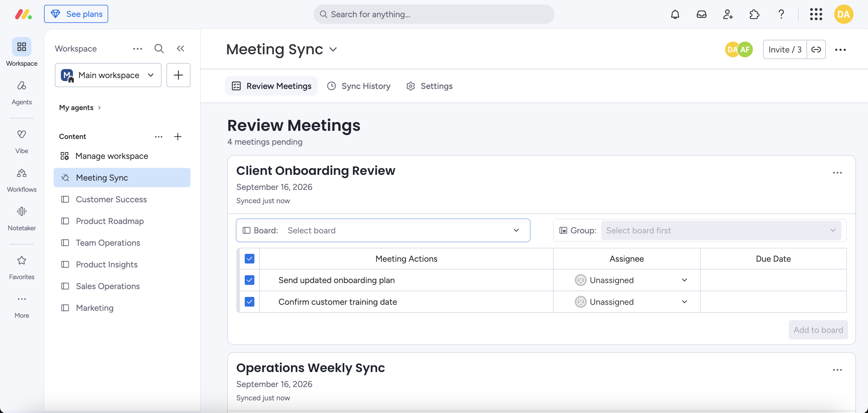Select Workspace in the left rail
Screen dimensions: 868x413
tap(22, 52)
